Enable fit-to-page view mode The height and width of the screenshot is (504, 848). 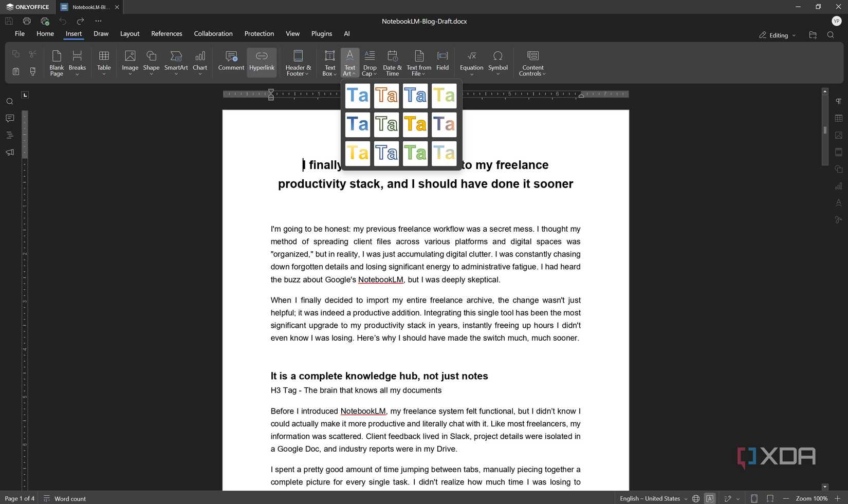(x=754, y=498)
